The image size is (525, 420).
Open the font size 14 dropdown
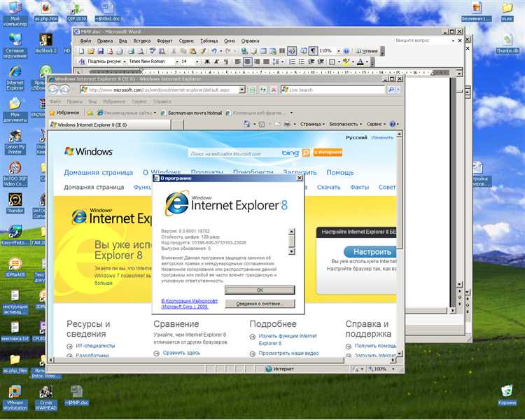[x=197, y=62]
